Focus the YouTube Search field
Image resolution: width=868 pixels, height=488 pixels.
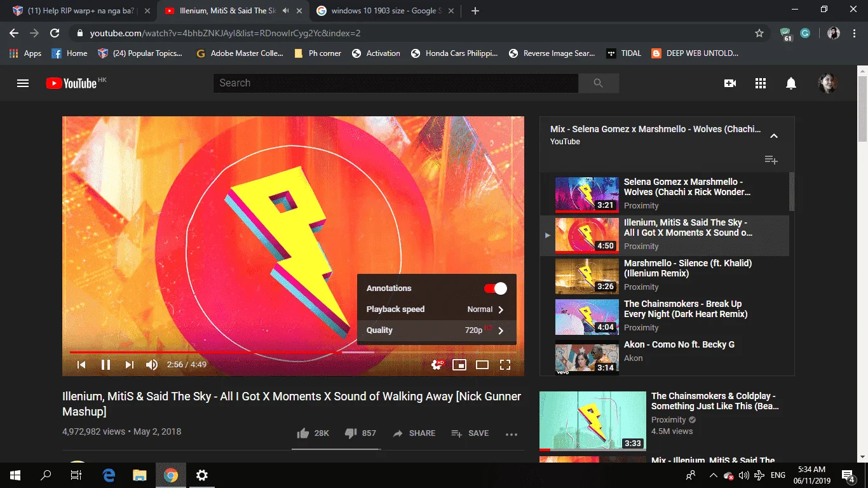tap(396, 83)
